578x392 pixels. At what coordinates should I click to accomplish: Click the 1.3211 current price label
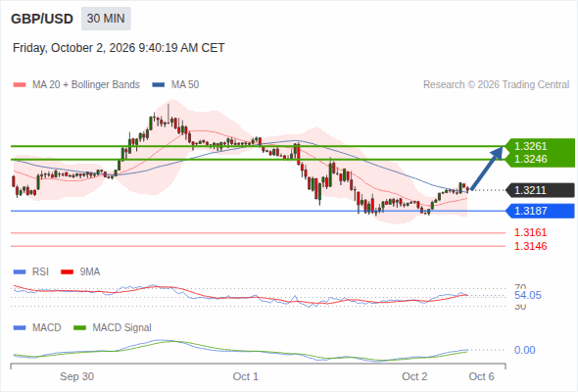click(x=541, y=190)
